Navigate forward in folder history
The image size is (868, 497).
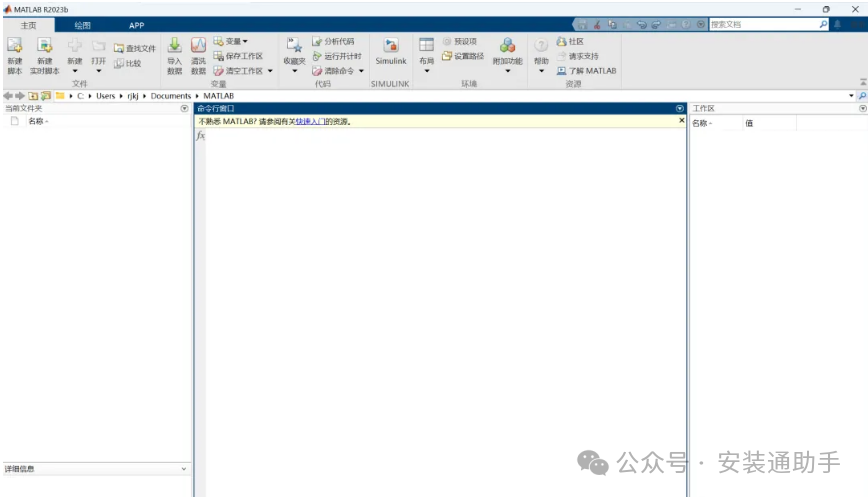20,96
